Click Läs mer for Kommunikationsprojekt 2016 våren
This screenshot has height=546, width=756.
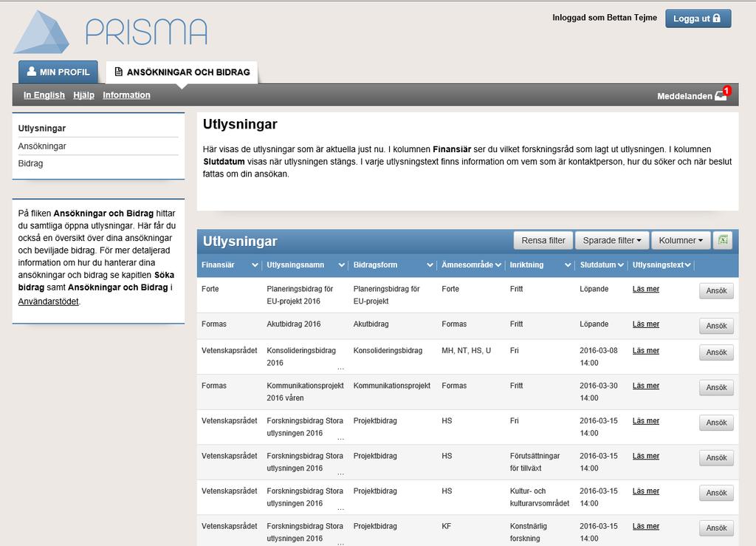click(645, 386)
